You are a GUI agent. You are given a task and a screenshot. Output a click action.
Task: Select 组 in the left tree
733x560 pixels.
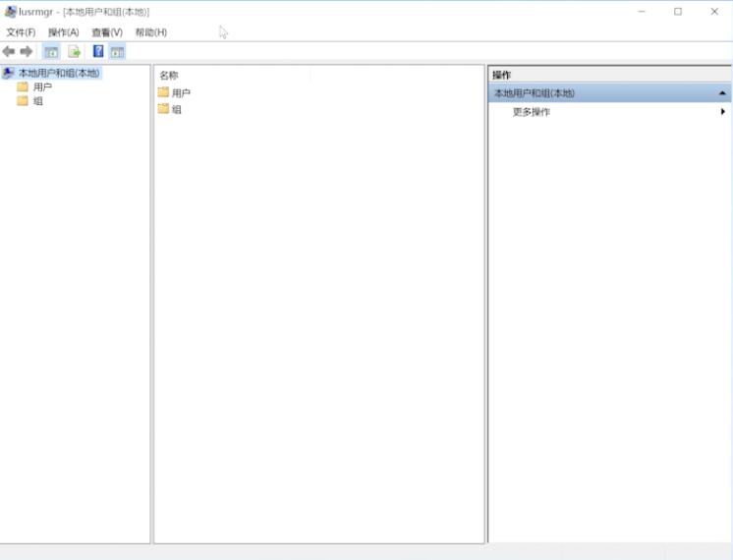coord(38,101)
